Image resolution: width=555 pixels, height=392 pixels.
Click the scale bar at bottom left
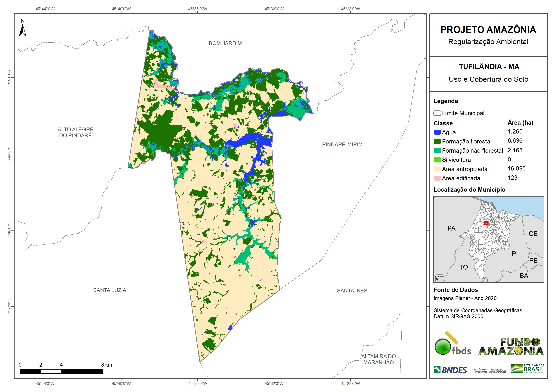61,371
